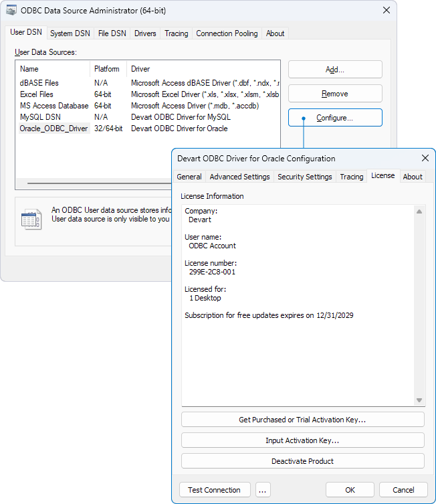436x504 pixels.
Task: Click the ODBC Data Source Administrator title icon
Action: (11, 10)
